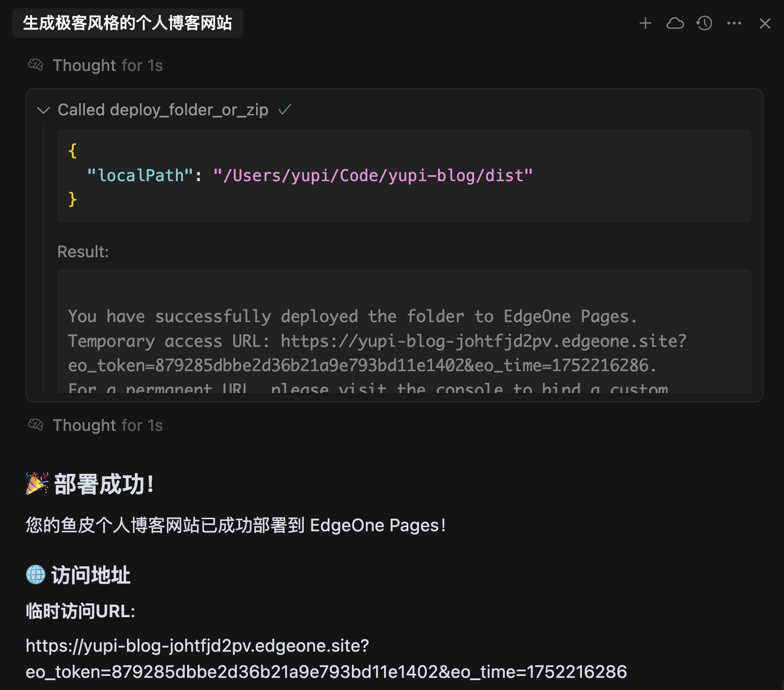This screenshot has height=690, width=784.
Task: Click the green checkmark after deploy_folder_or_zip
Action: 285,110
